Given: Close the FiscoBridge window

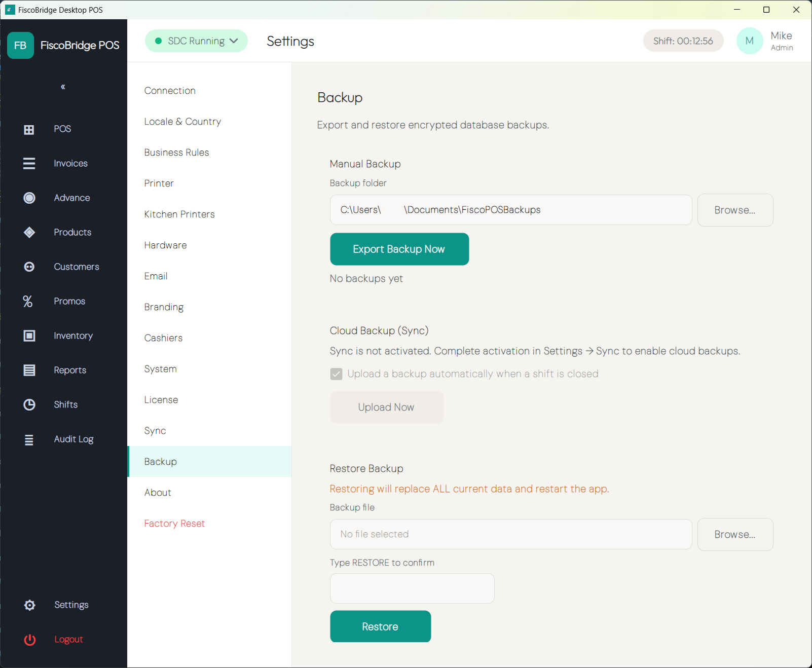Looking at the screenshot, I should [x=796, y=10].
